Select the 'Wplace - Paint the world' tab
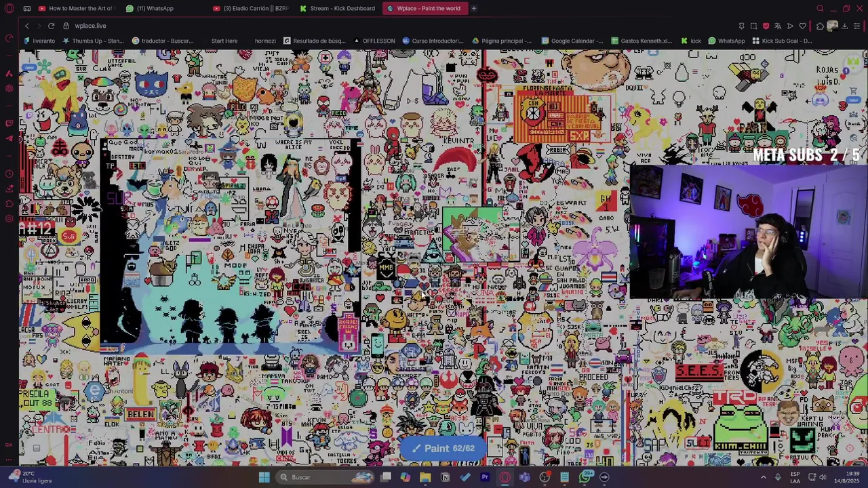 (x=424, y=8)
